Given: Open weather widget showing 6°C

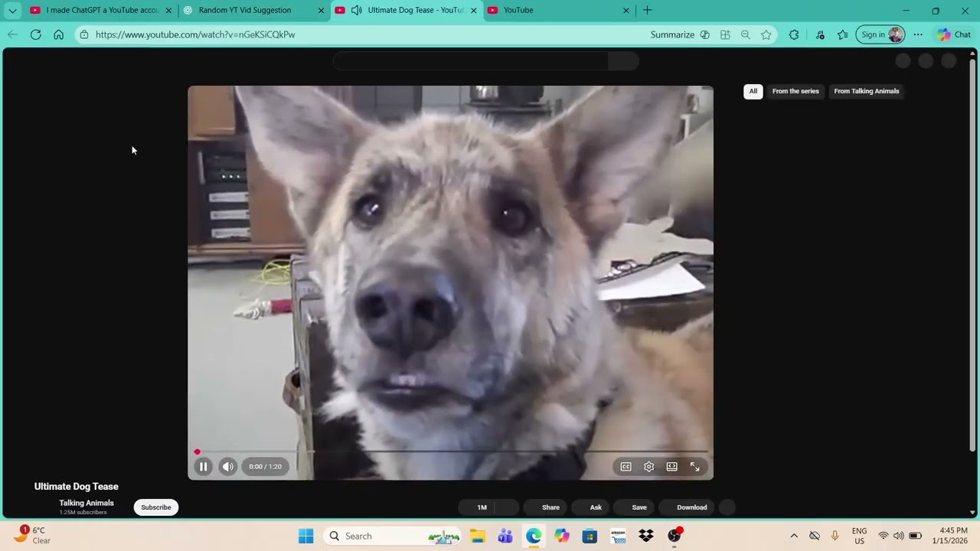Looking at the screenshot, I should pos(32,535).
